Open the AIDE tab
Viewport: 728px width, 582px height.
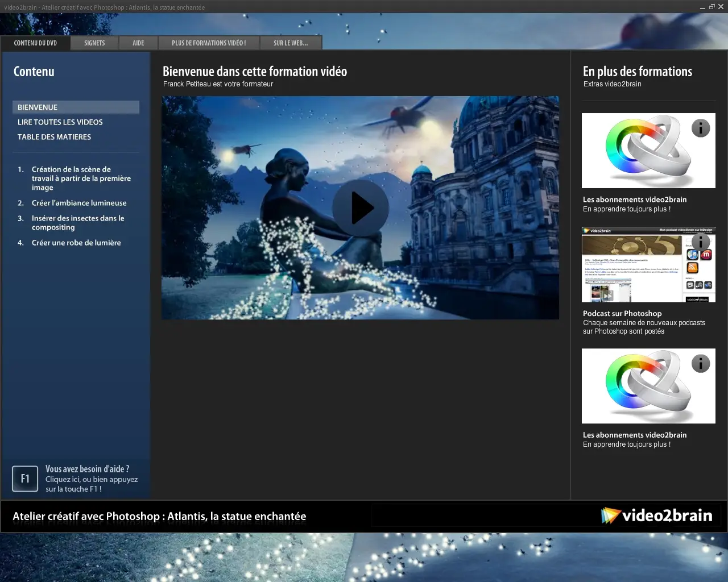(138, 43)
